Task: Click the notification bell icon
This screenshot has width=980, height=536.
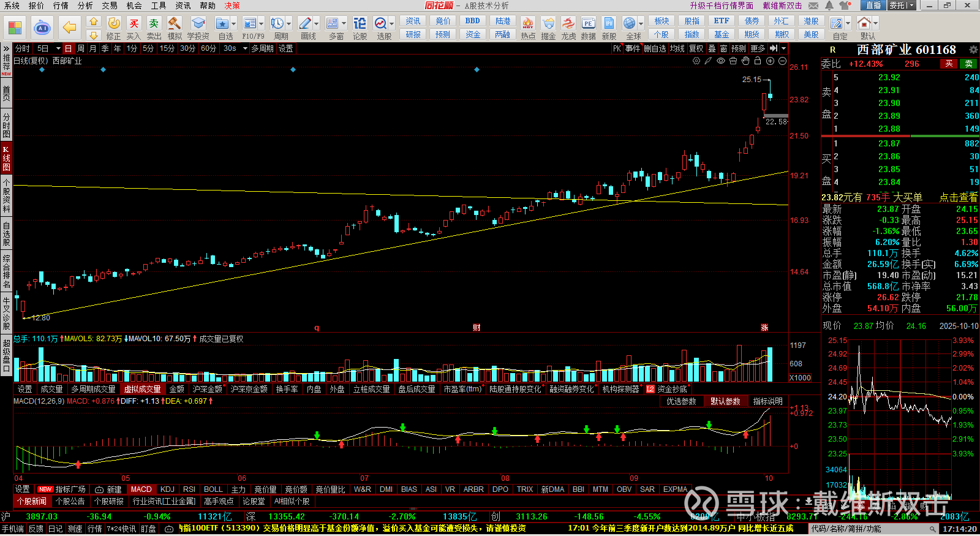Action: pos(829,6)
